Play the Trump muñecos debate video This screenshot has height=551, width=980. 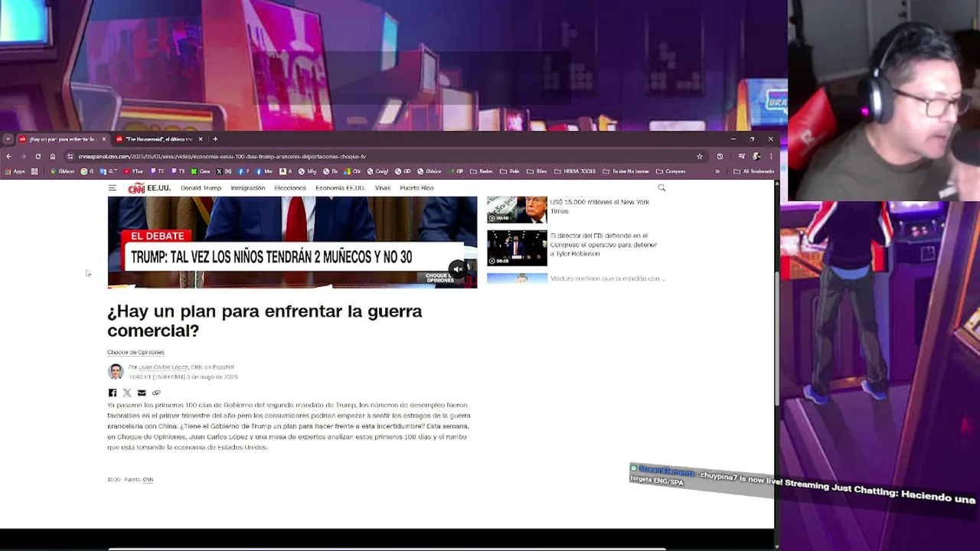[292, 242]
